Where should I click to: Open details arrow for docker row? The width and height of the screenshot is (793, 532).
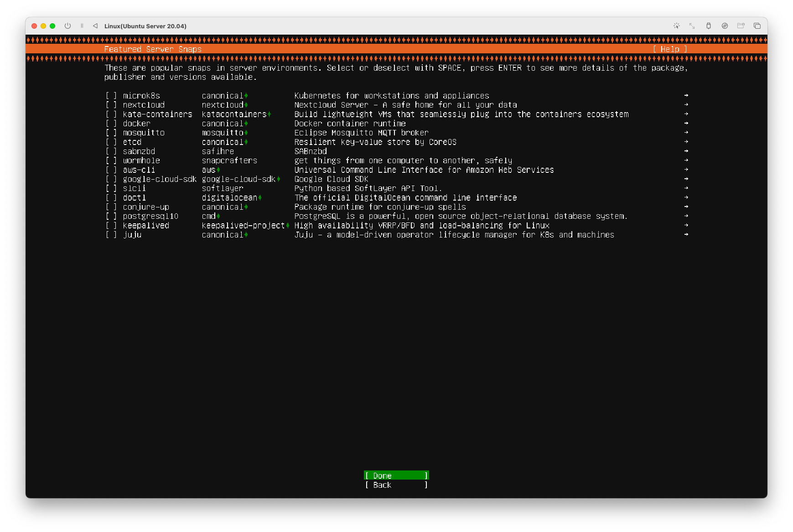(x=686, y=123)
